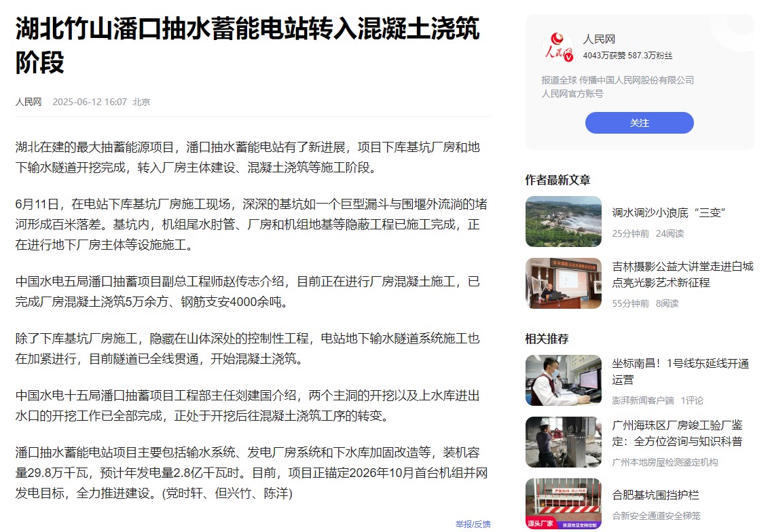Click the 广州本地房屋检测鉴定机构 source label
The height and width of the screenshot is (532, 770).
pos(665,462)
